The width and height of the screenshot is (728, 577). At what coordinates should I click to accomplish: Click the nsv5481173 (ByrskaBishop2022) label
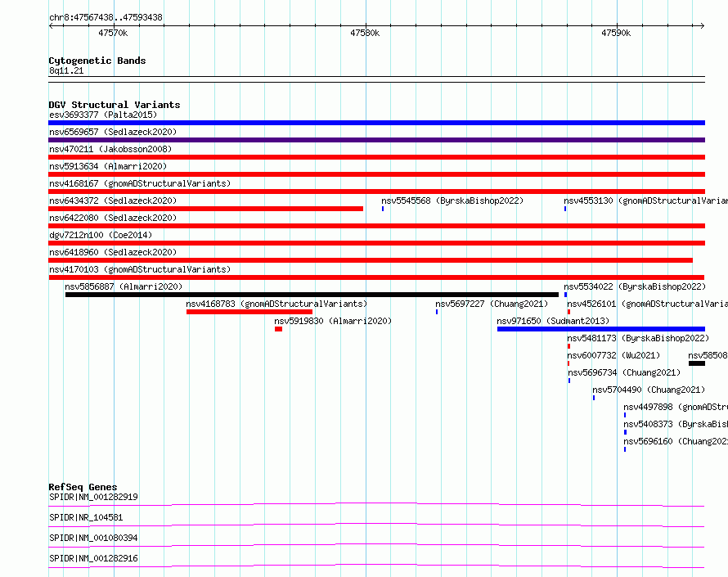638,338
